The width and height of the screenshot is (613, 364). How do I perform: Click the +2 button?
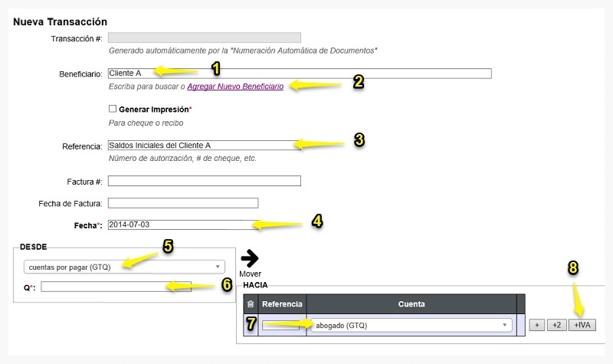coord(557,325)
